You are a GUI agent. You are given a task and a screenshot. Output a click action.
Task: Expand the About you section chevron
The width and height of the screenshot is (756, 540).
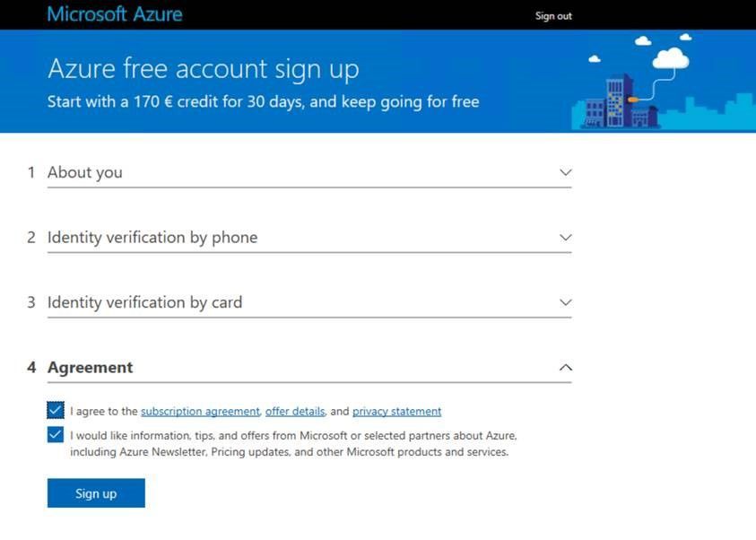(x=566, y=172)
